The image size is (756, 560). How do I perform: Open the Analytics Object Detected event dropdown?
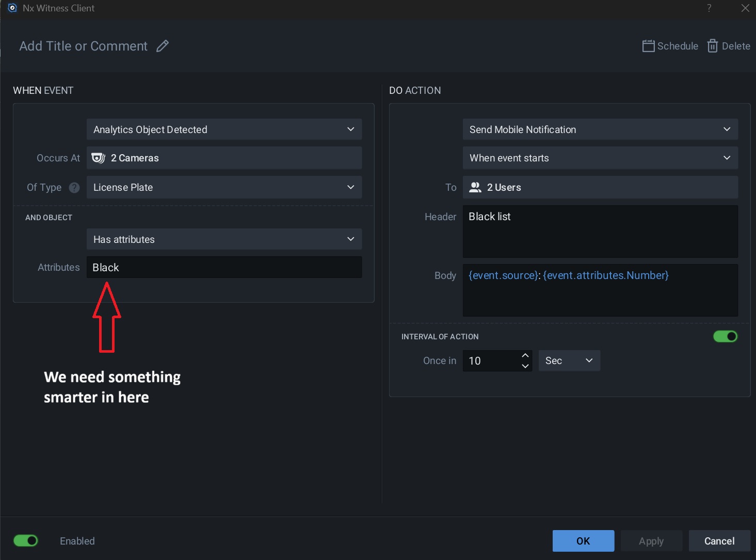[224, 129]
